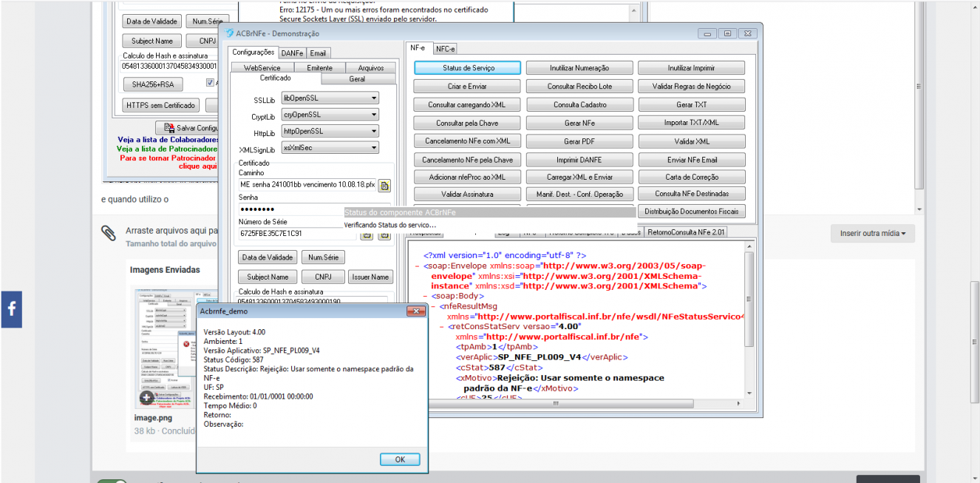Switch to the Configurações tab
This screenshot has height=483, width=980.
253,53
